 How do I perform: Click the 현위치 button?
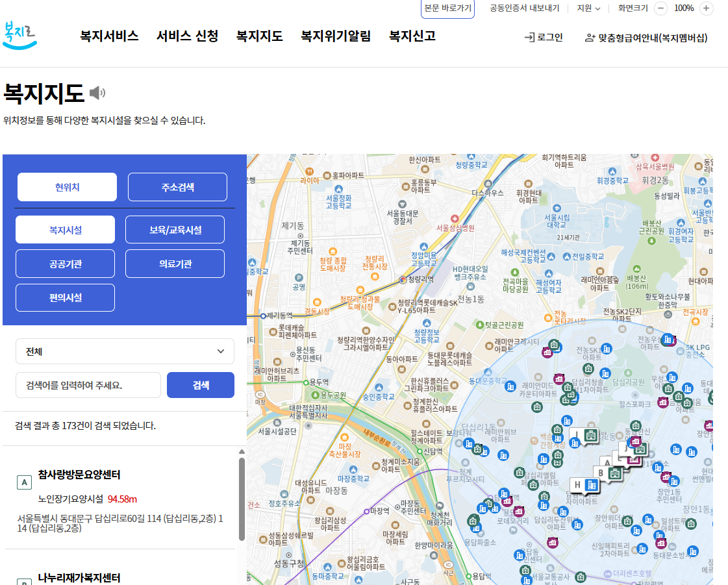(x=67, y=186)
